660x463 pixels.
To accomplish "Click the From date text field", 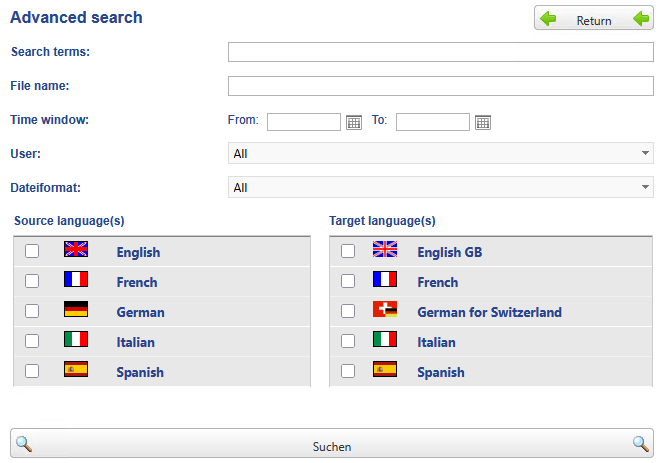I will [x=304, y=122].
